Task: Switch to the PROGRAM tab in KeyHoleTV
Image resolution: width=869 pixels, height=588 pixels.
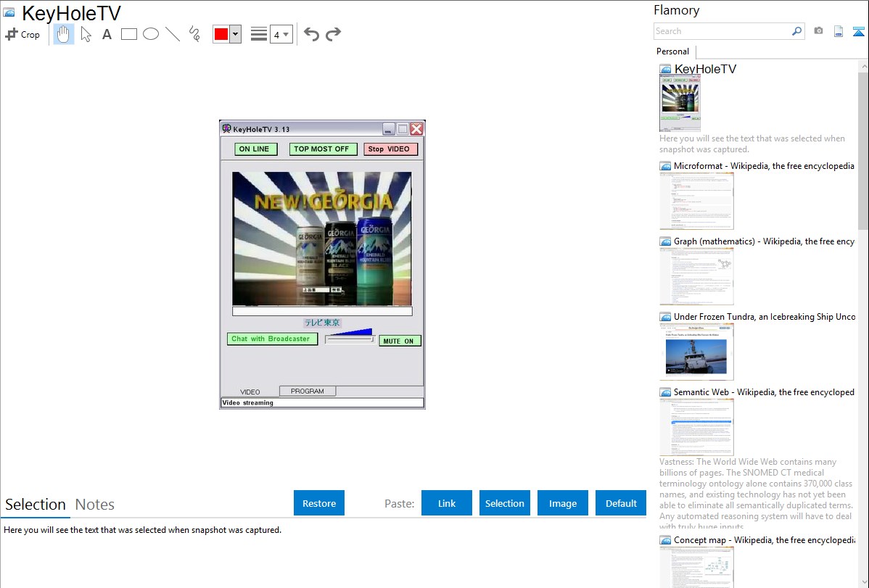Action: 308,392
